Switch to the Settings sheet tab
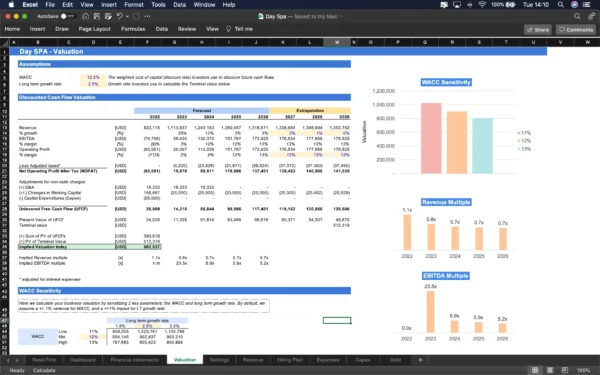Viewport: 600px width, 375px height. point(219,360)
